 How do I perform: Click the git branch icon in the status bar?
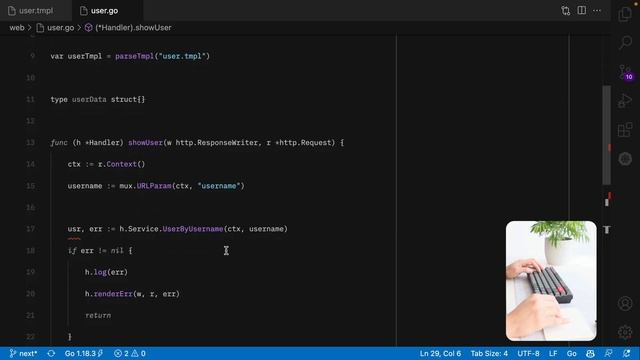tap(13, 353)
